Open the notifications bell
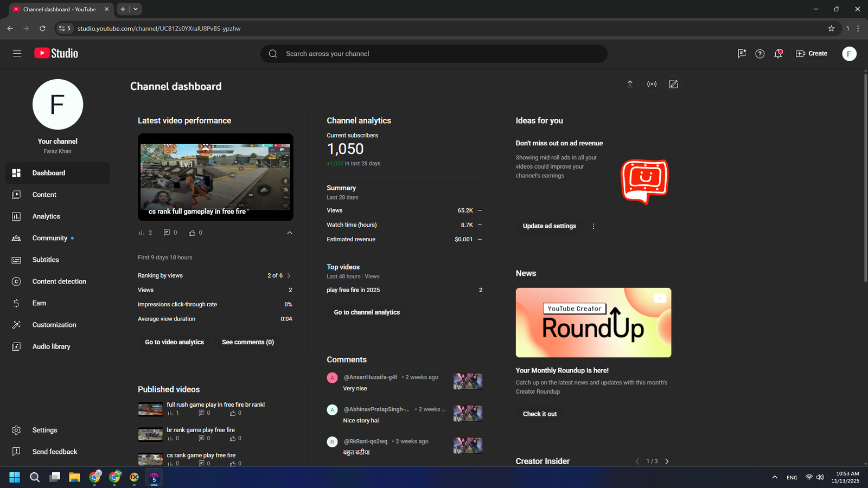Screen dimensions: 868x488 coord(778,54)
